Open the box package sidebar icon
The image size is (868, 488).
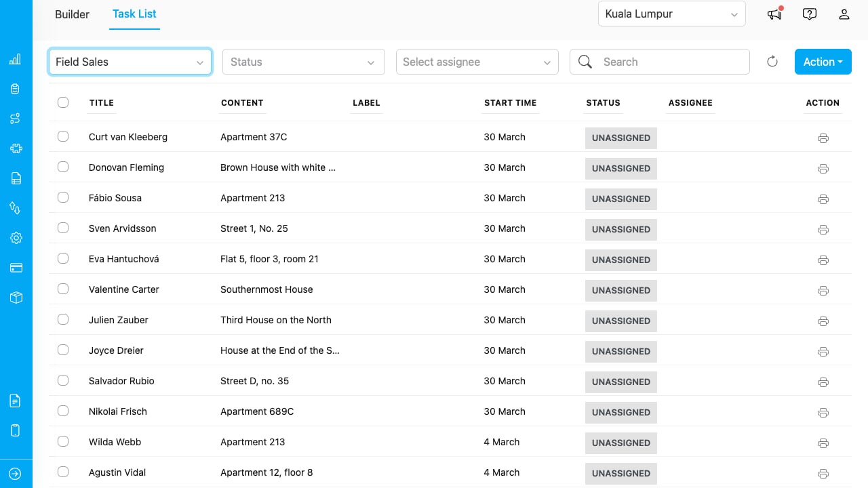16,298
